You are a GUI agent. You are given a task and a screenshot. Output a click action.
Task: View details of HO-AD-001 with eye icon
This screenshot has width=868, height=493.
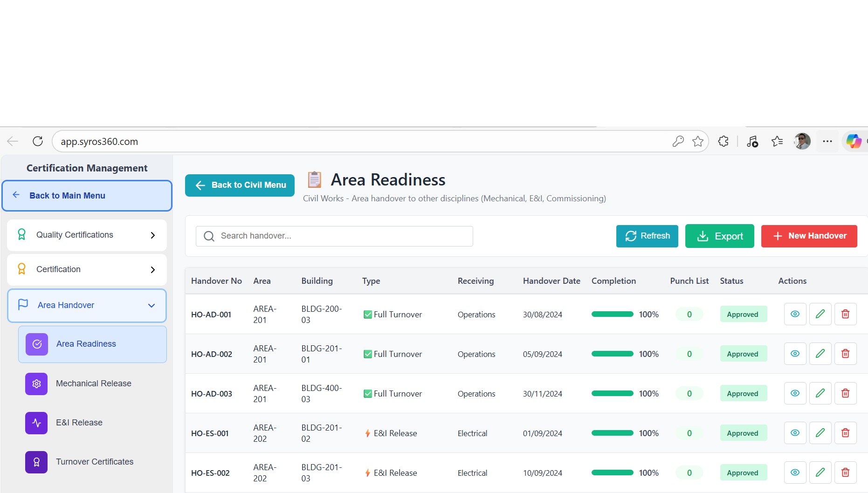click(795, 314)
